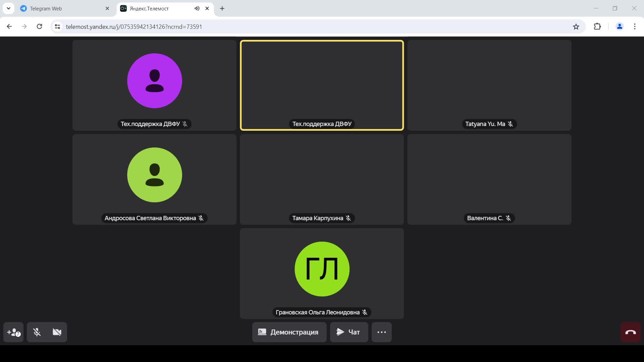Bookmark this page with the star icon

pos(576,26)
